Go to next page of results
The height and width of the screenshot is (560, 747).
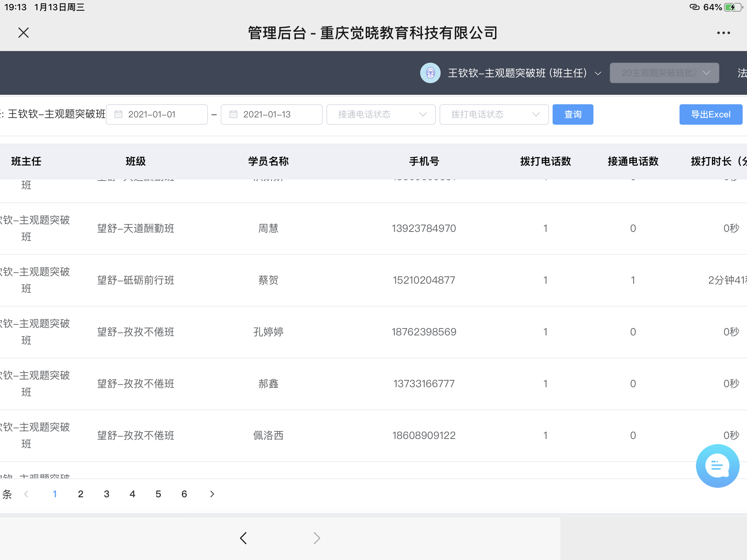pos(212,494)
